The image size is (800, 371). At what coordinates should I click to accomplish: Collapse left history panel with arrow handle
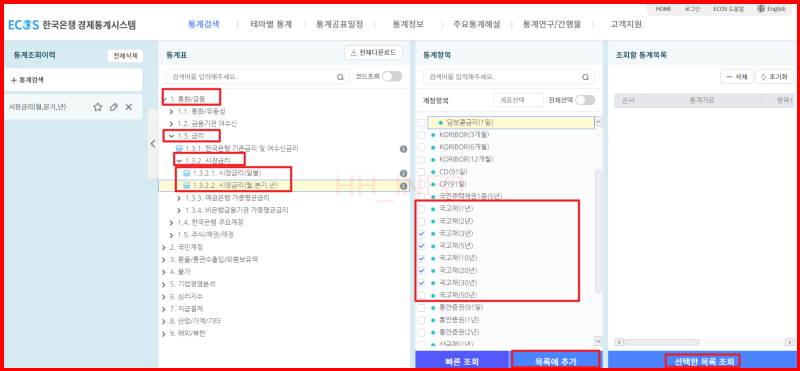pos(153,144)
